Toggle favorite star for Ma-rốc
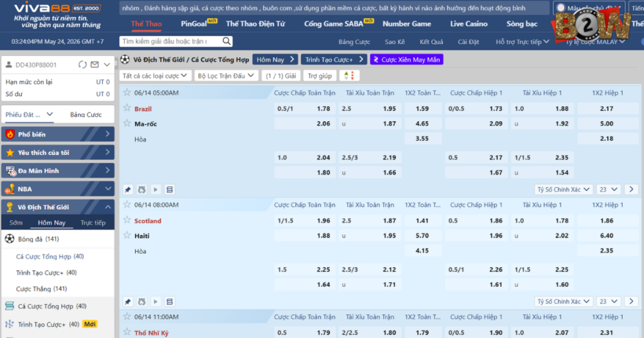The height and width of the screenshot is (338, 644). click(x=127, y=123)
